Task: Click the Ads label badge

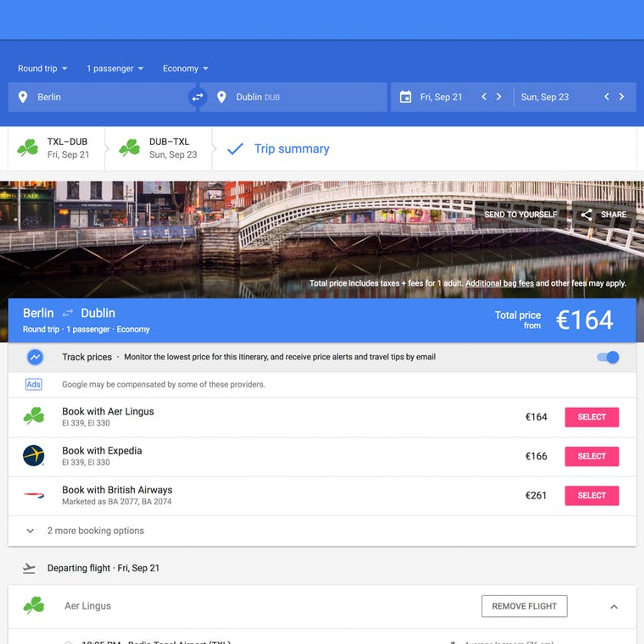Action: pos(33,384)
